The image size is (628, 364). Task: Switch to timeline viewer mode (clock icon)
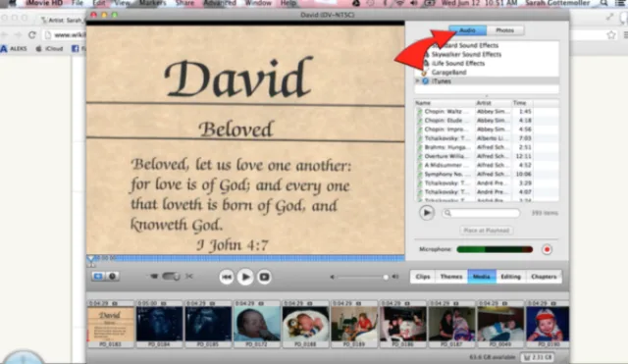coord(113,277)
